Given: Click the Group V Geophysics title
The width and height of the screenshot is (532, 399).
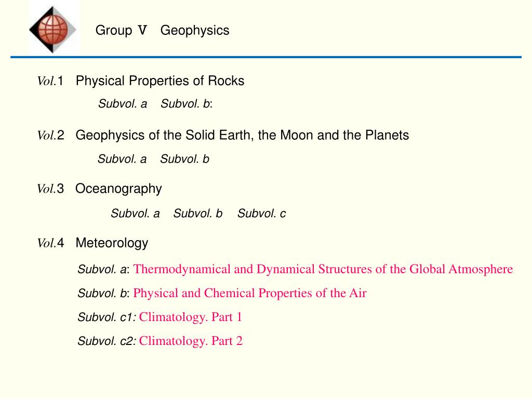Looking at the screenshot, I should pos(162,30).
